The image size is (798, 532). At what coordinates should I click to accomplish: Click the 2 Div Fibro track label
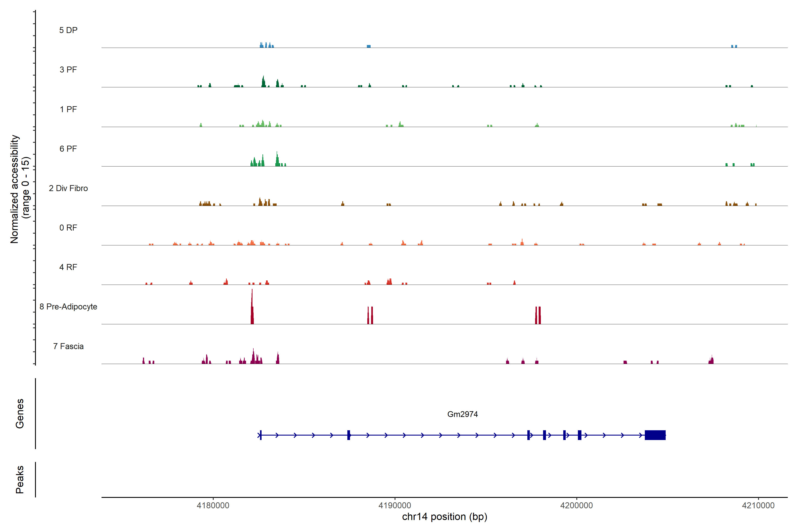[x=68, y=188]
